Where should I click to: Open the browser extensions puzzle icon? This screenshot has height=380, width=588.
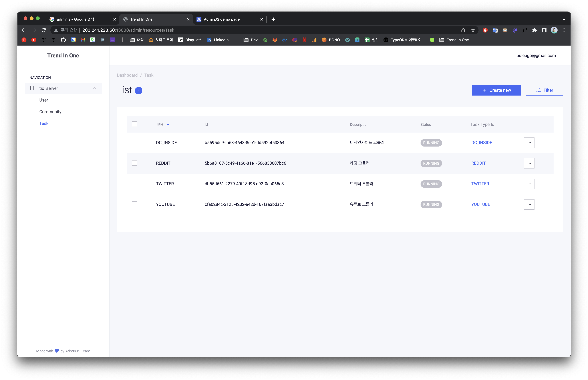(534, 30)
